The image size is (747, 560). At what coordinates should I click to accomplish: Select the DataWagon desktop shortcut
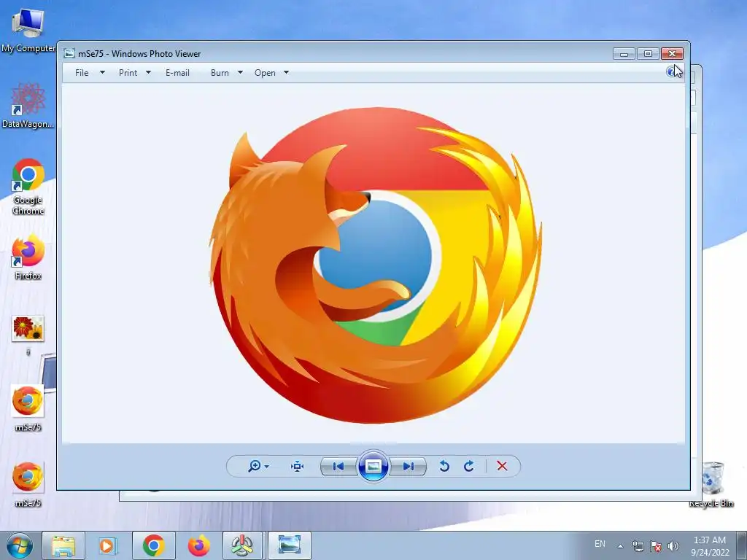coord(28,105)
